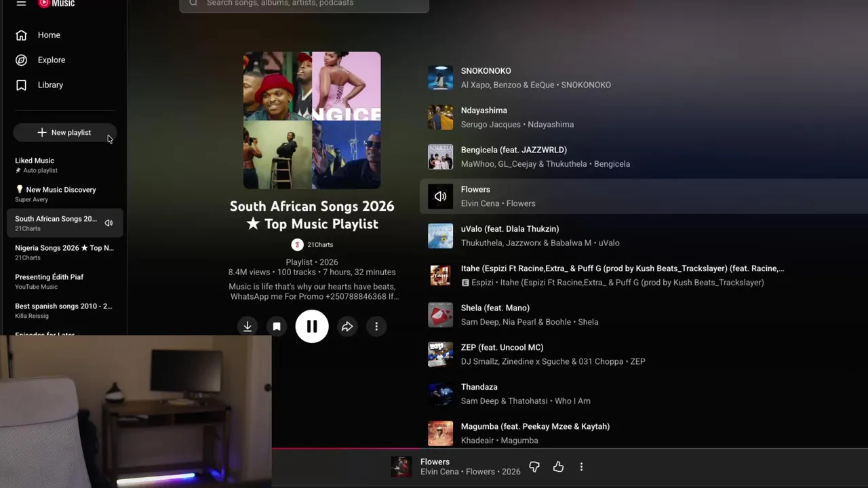This screenshot has height=488, width=868.
Task: Click uValo album thumbnail
Action: (440, 236)
